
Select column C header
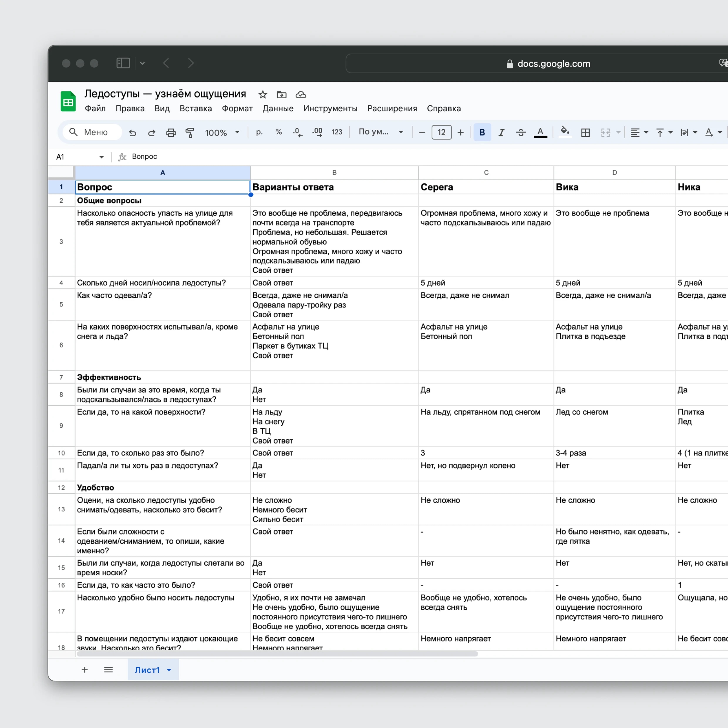486,173
